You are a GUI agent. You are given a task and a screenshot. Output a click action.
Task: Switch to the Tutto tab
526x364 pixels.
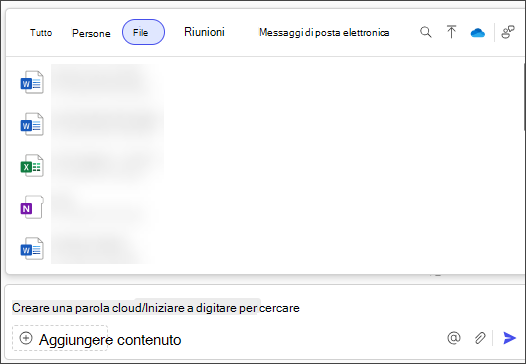pos(41,33)
